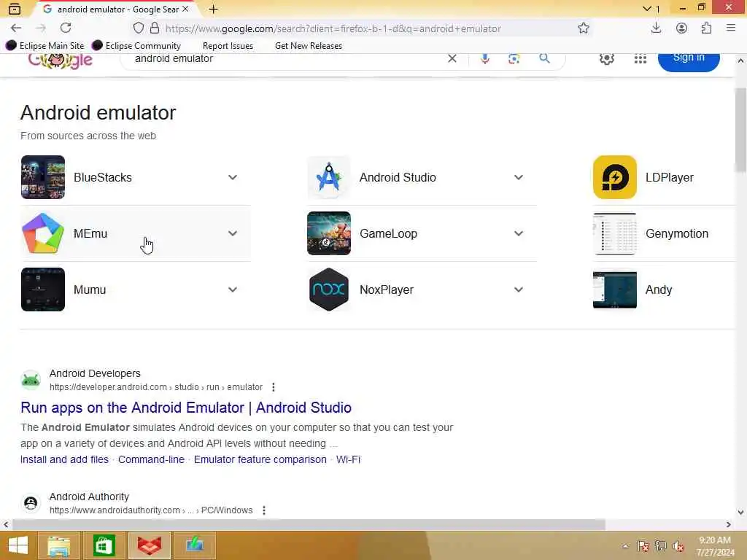The image size is (747, 560).
Task: Open Firefox View icon in tab bar
Action: 15,9
